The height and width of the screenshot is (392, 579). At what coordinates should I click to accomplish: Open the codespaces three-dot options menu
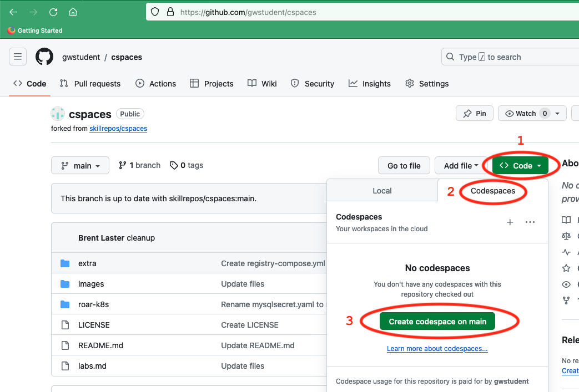[x=530, y=222]
